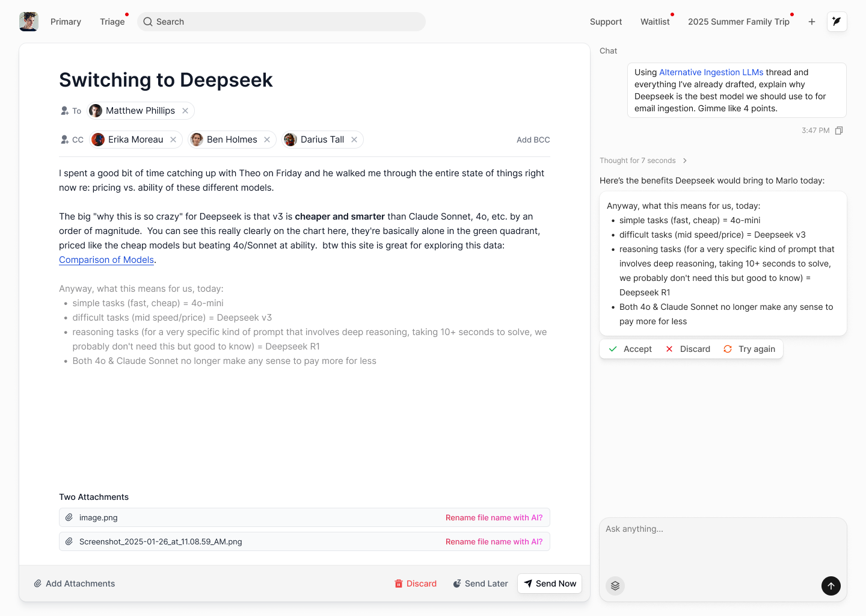The image size is (866, 616).
Task: Click paperclip icon beside Screenshot_2025-01-26 file
Action: (x=69, y=541)
